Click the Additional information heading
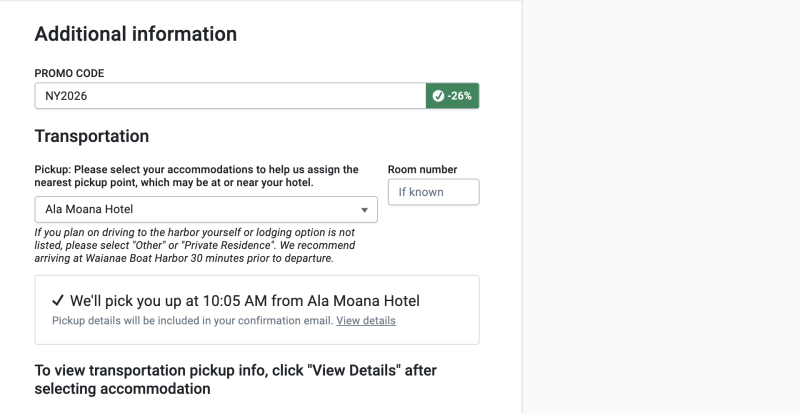This screenshot has width=800, height=413. click(x=136, y=34)
